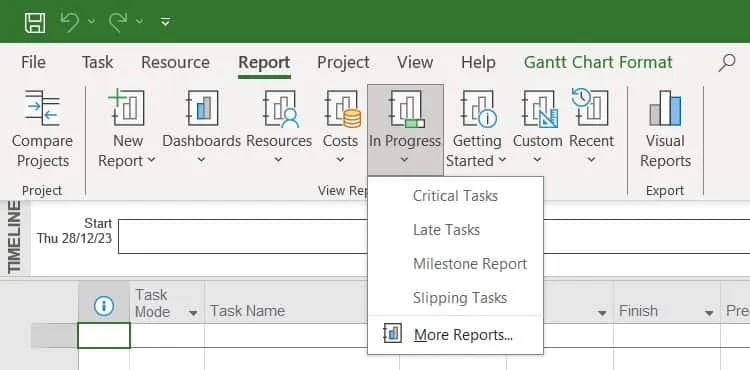
Task: Open the Task Mode column filter arrow
Action: point(193,314)
